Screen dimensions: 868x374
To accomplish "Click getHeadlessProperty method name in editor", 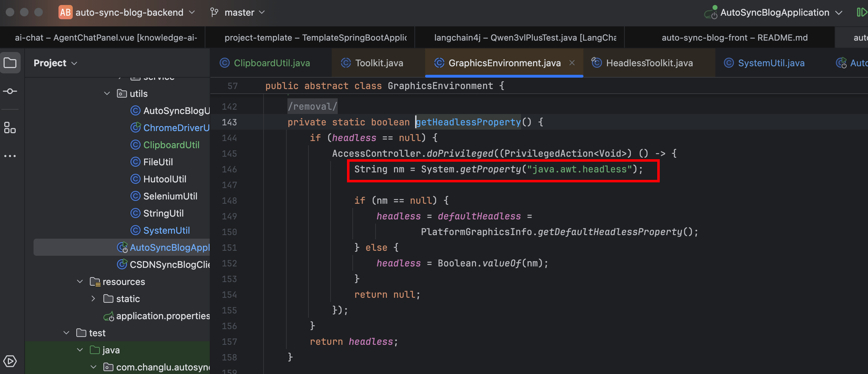I will click(x=468, y=122).
